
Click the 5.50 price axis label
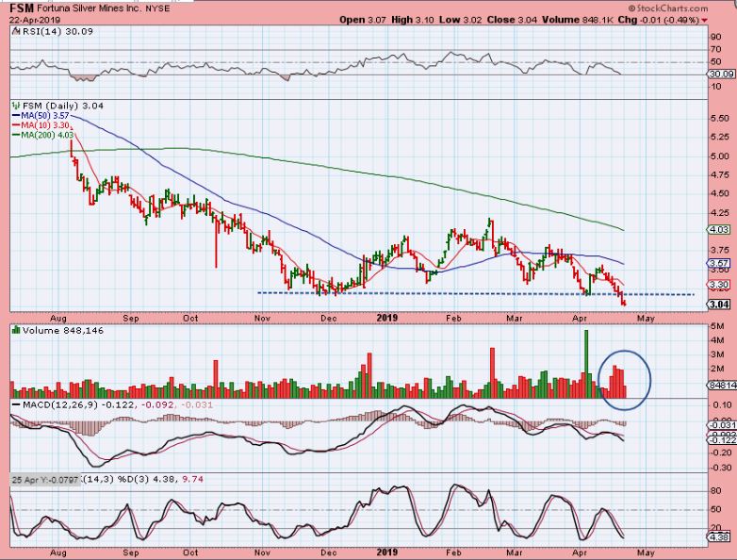[721, 119]
